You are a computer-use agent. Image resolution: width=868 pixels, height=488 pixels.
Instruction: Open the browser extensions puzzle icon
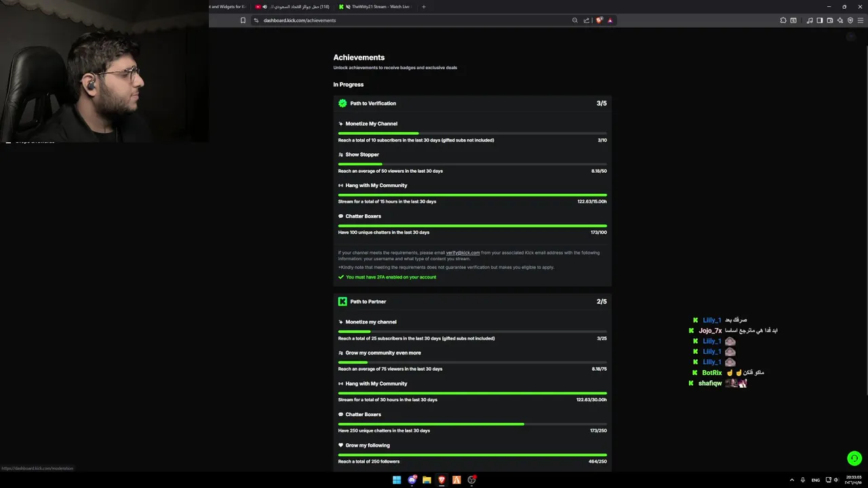click(783, 20)
